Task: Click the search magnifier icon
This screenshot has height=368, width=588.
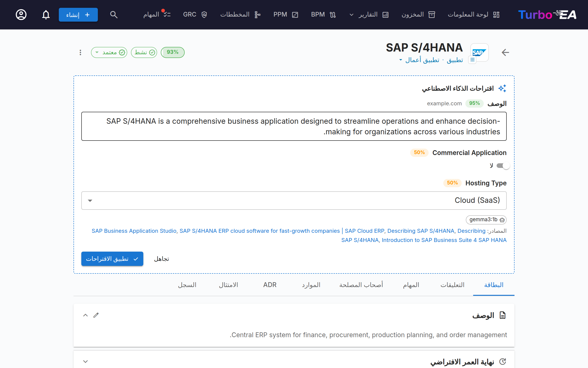Action: click(114, 14)
